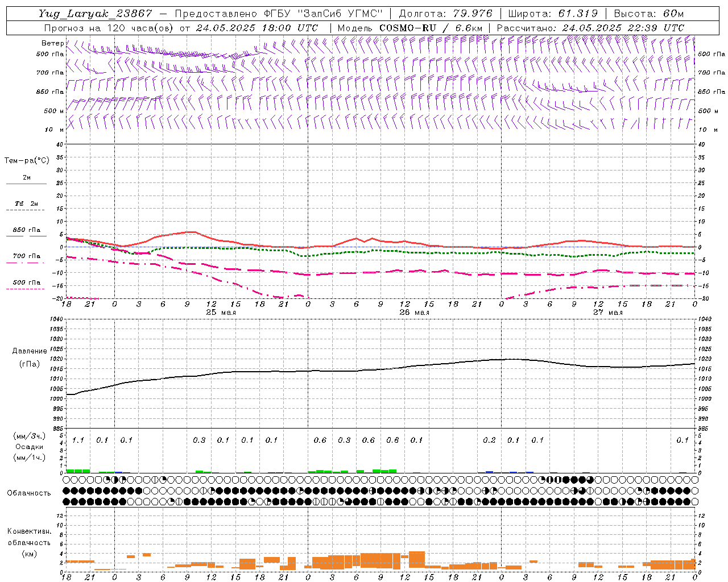Screen dimensions: 728x582
Task: Select the Широта: 61.319 header value
Action: 553,14
